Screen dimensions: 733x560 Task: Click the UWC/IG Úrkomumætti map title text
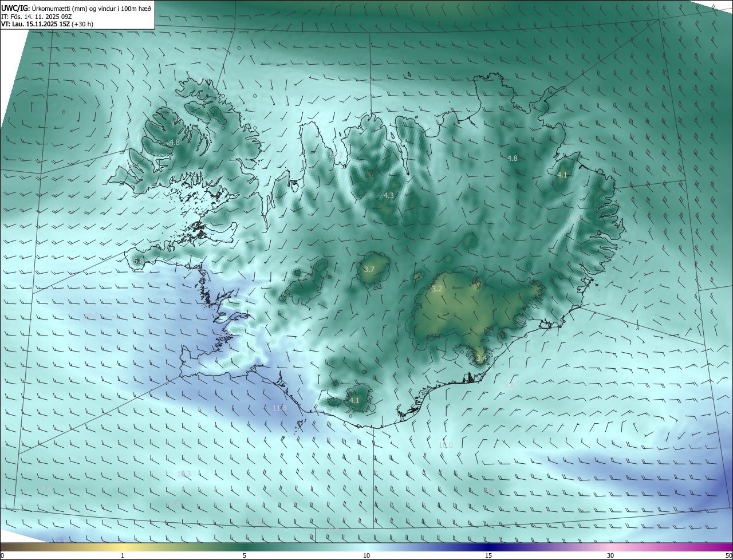(76, 8)
